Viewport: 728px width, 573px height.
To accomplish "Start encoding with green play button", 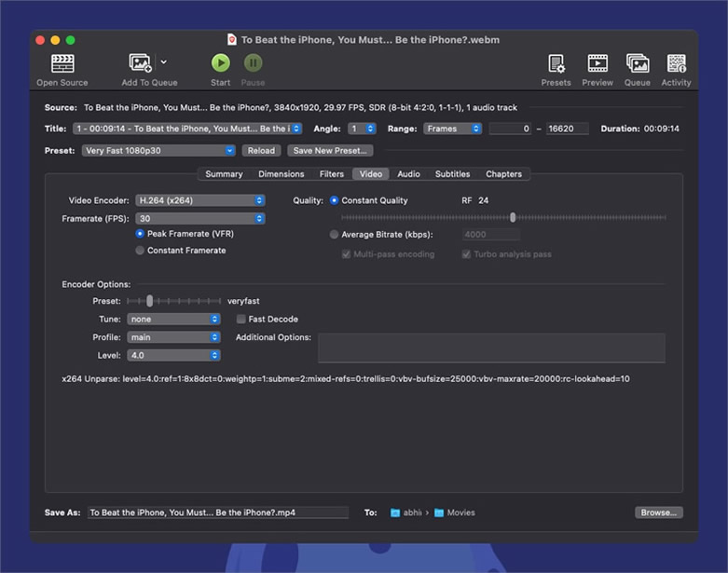I will click(221, 62).
